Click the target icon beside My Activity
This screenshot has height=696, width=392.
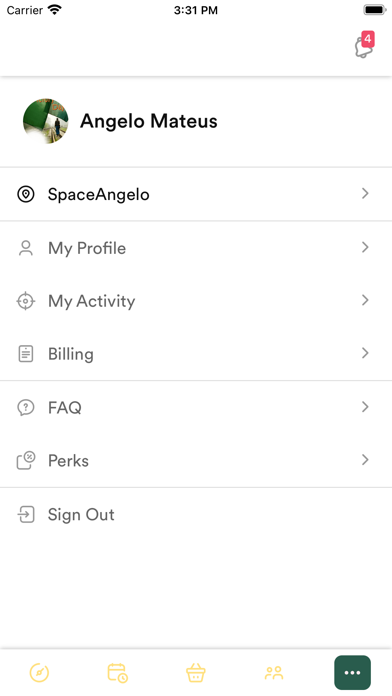26,301
